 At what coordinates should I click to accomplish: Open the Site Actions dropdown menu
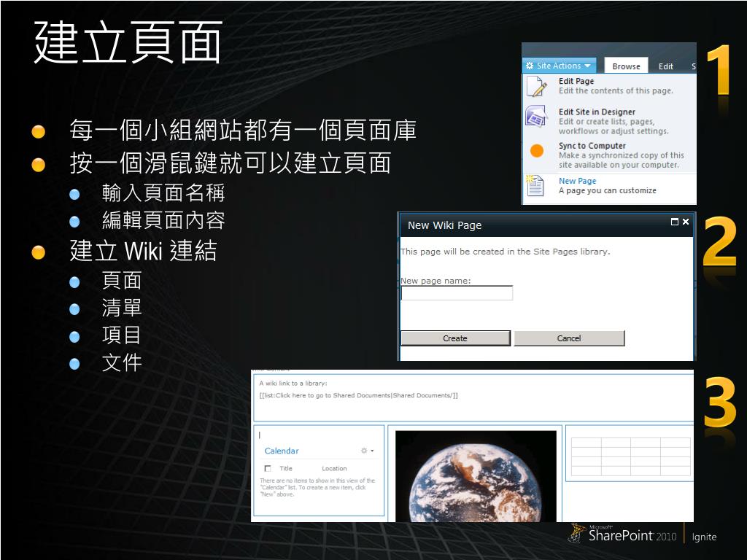[559, 66]
